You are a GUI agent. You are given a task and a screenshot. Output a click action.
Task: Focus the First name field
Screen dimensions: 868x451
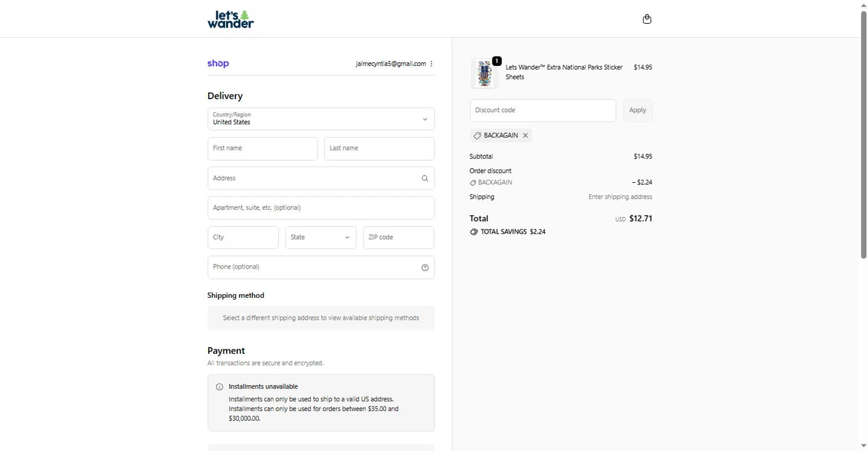(x=263, y=149)
